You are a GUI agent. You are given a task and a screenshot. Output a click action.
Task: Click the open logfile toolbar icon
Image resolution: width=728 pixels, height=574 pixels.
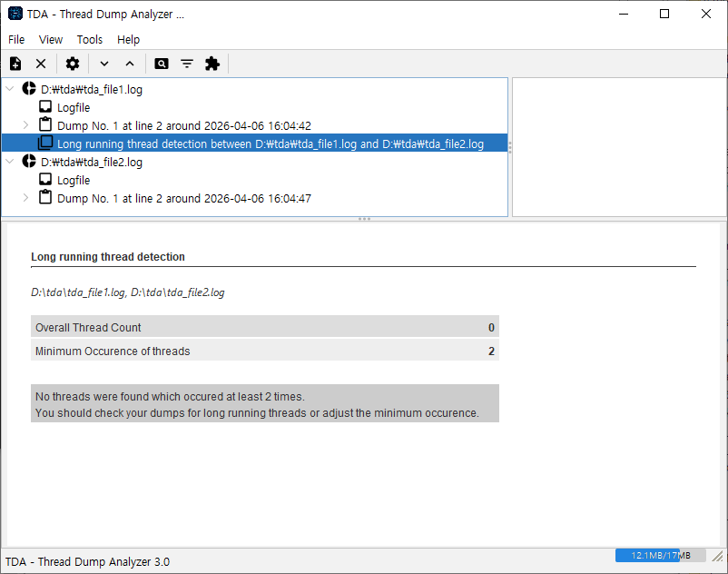pos(15,64)
